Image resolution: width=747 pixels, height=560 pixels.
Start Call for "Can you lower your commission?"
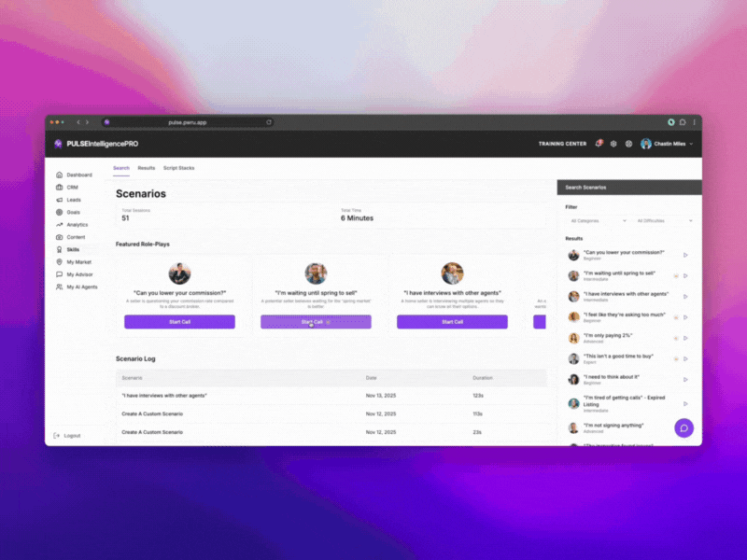click(x=179, y=322)
